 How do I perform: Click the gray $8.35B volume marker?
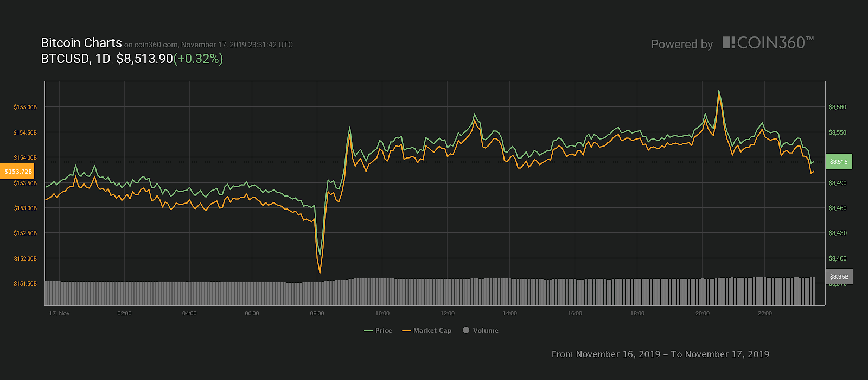click(x=839, y=277)
